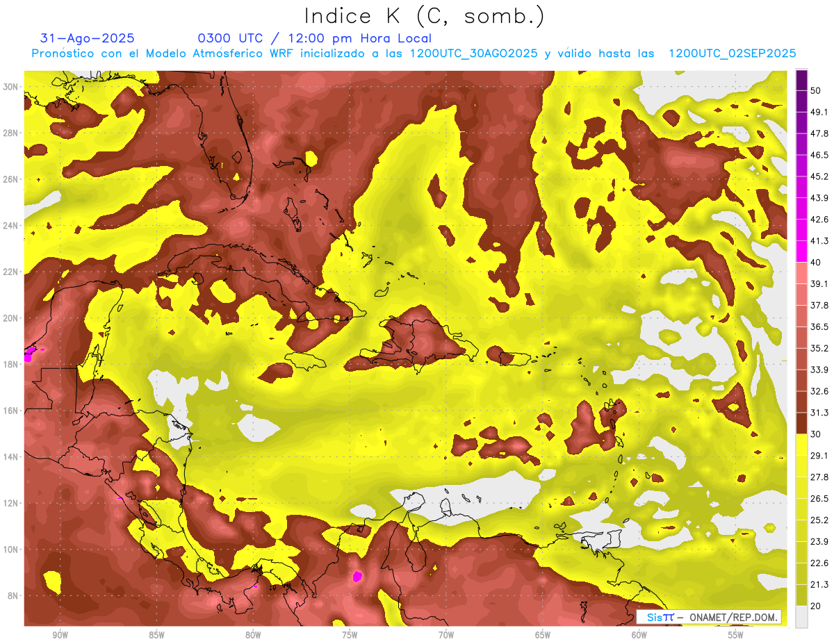Click the colorbar value '47.8'
The width and height of the screenshot is (834, 644).
819,133
